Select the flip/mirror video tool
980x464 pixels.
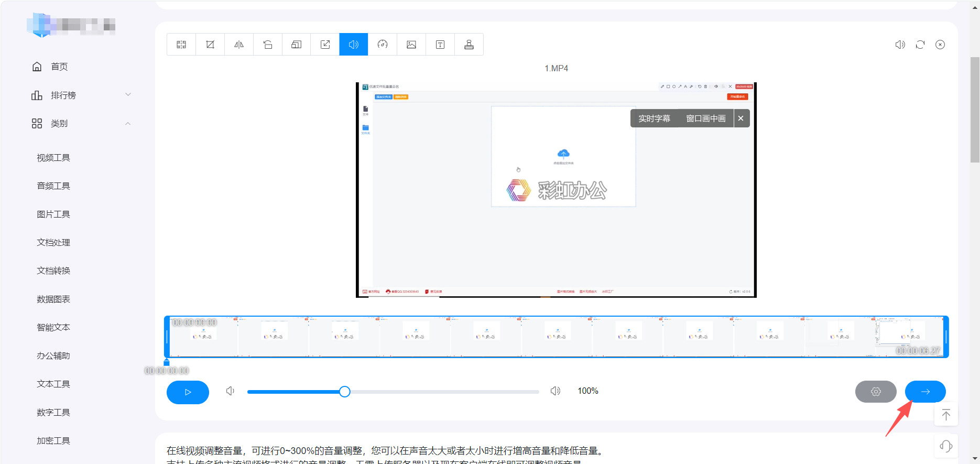pos(239,45)
